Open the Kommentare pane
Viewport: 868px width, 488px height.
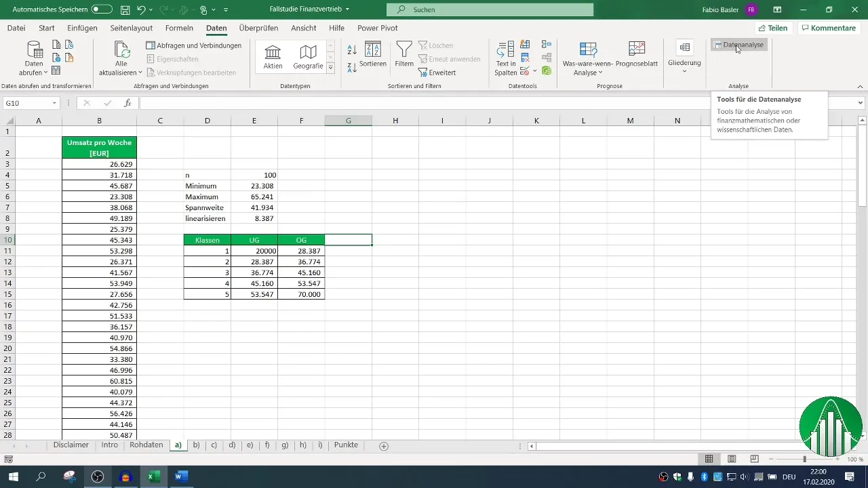(x=828, y=28)
